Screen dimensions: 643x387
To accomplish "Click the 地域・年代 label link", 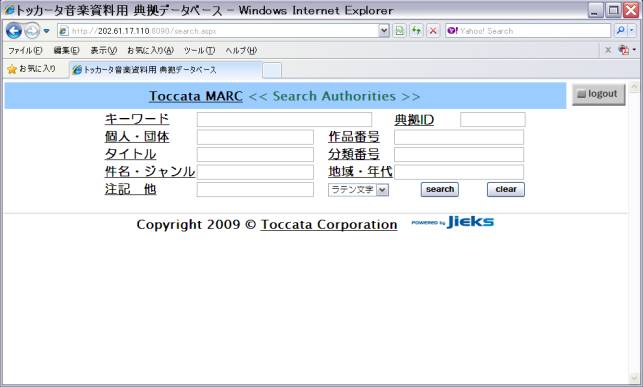I will pyautogui.click(x=360, y=171).
